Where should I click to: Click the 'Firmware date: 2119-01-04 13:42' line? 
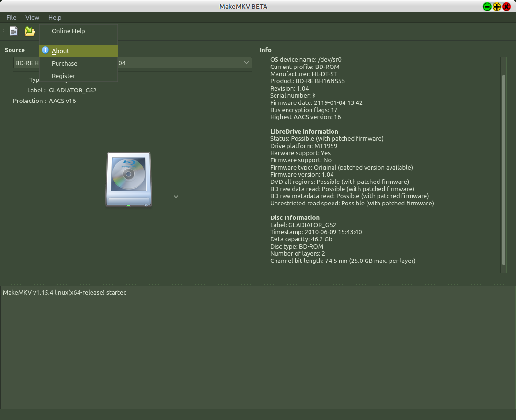pyautogui.click(x=316, y=102)
